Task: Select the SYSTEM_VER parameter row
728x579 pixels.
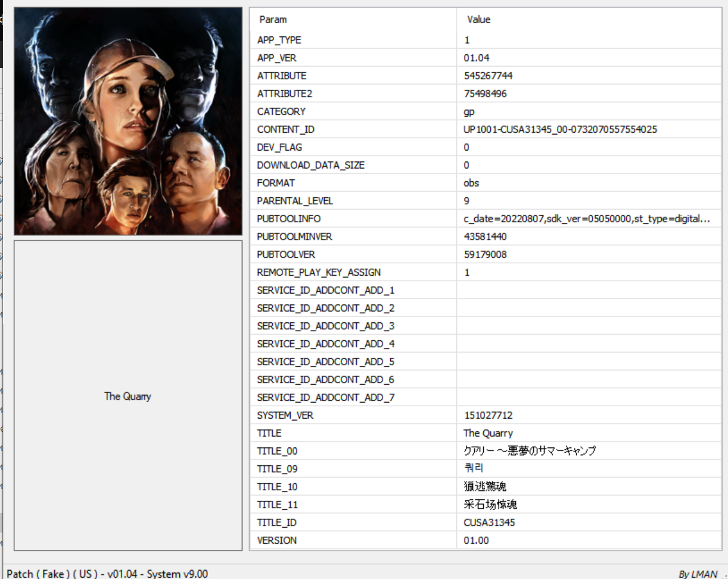Action: [285, 415]
